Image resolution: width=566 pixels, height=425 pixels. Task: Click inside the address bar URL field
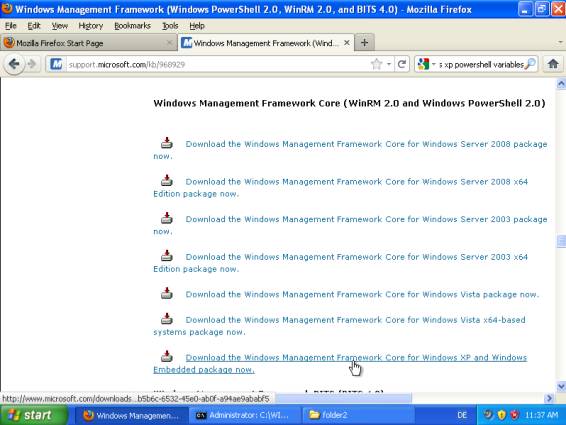[218, 65]
